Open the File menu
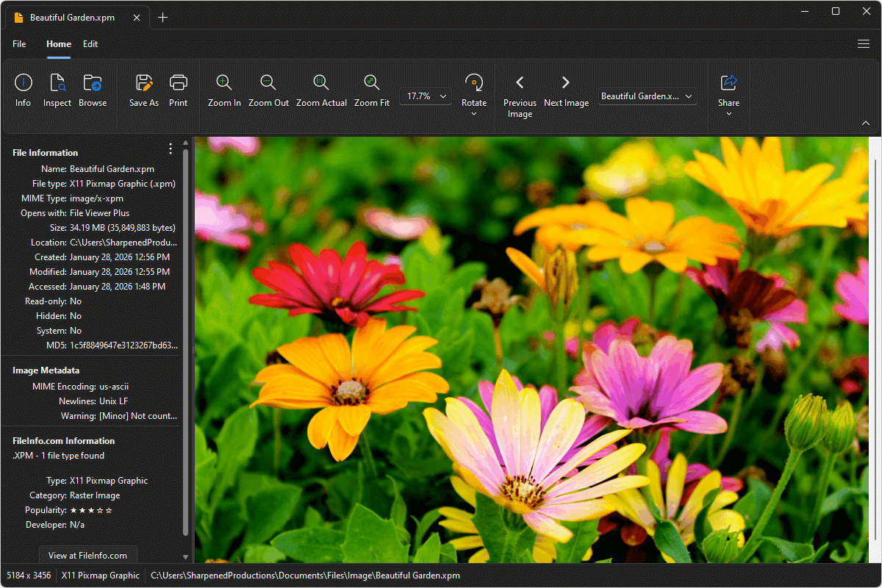 [19, 44]
